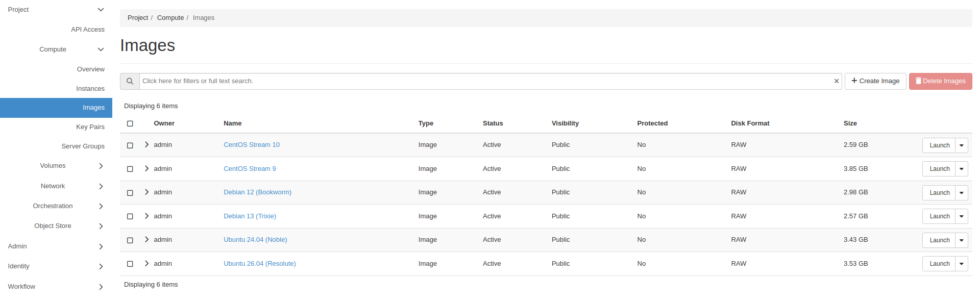980x303 pixels.
Task: Launch the Ubuntu 24.04 (Noble) image
Action: (x=939, y=240)
